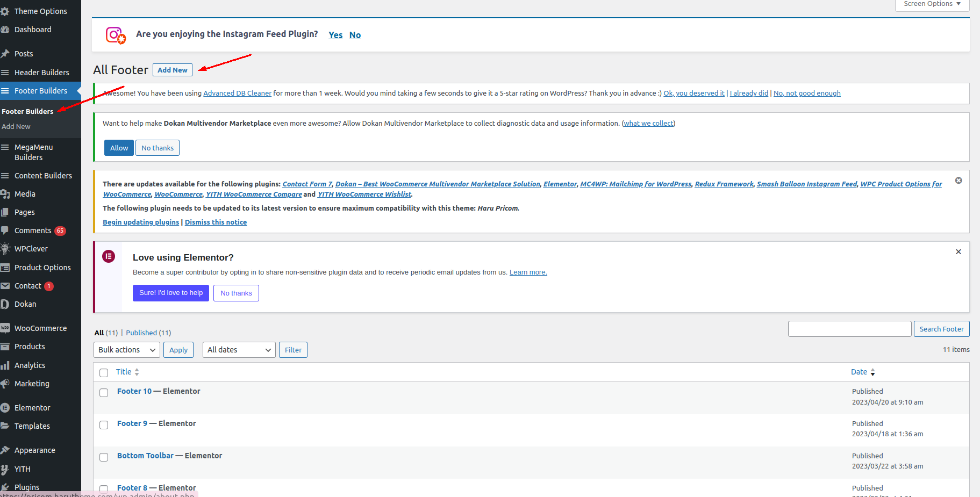This screenshot has height=497, width=980.
Task: Click the Filter button
Action: tap(293, 350)
